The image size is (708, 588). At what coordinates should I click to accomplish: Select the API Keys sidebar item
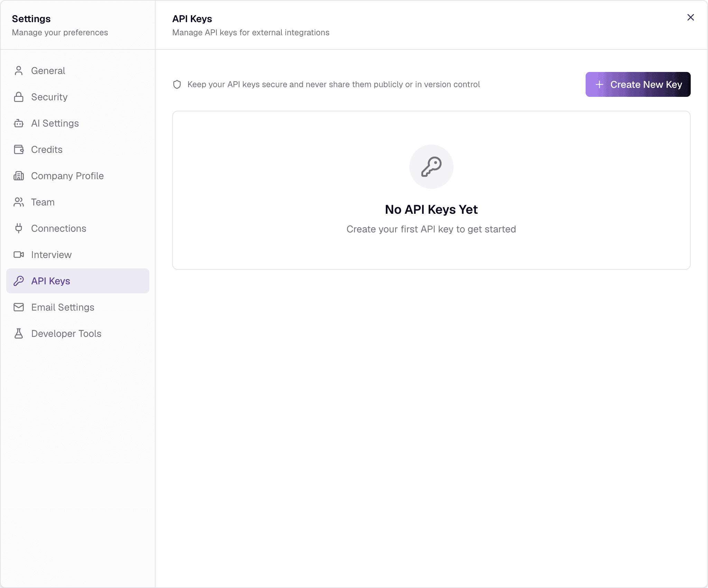tap(78, 281)
